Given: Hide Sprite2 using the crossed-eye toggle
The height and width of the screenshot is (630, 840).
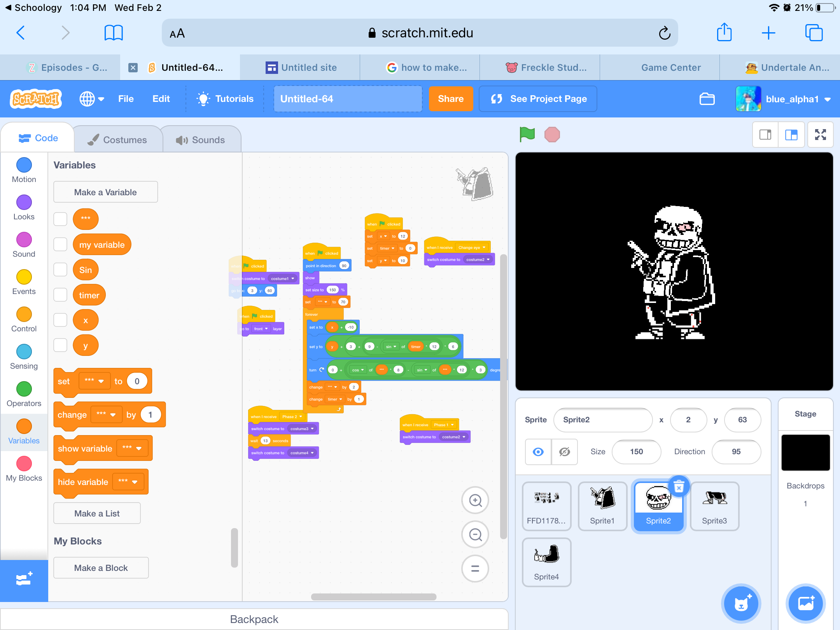Looking at the screenshot, I should tap(564, 451).
